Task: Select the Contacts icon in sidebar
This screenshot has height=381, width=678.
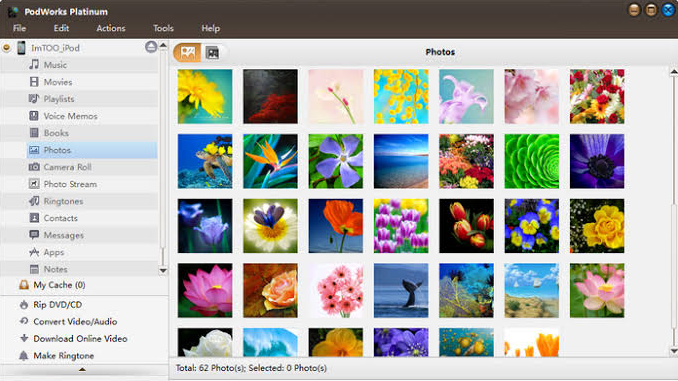Action: (34, 218)
